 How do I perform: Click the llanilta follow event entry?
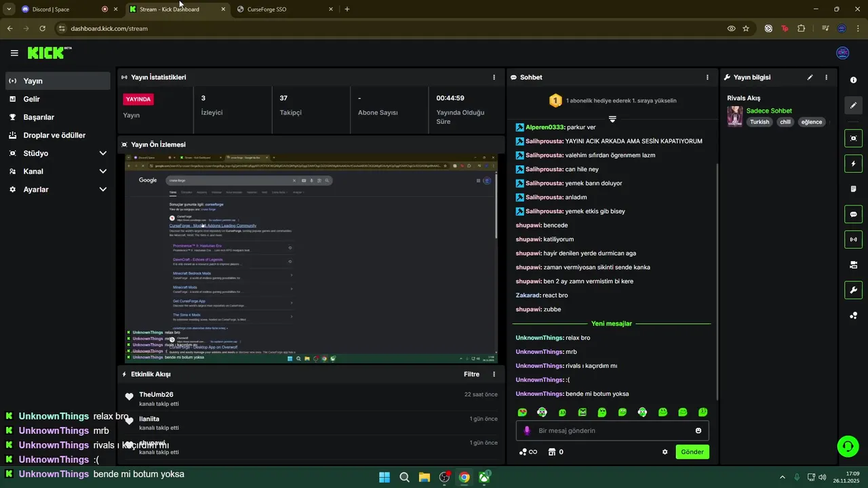(311, 423)
